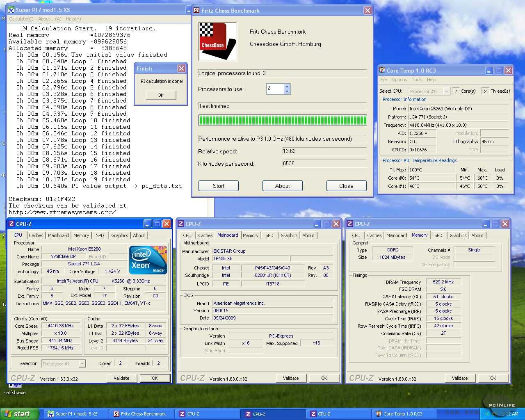This screenshot has height=420, width=525.
Task: Switch to SPD tab in left CPU-Z
Action: [x=100, y=235]
